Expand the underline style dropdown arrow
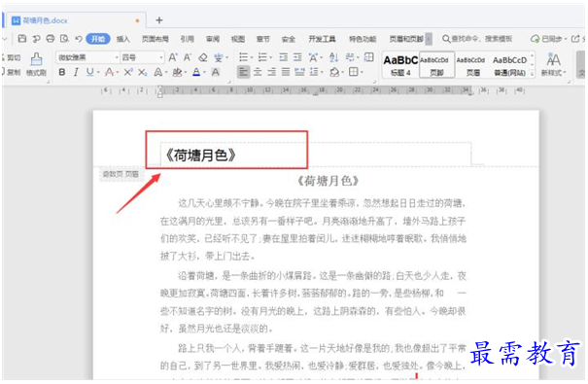The width and height of the screenshot is (588, 384). click(98, 72)
